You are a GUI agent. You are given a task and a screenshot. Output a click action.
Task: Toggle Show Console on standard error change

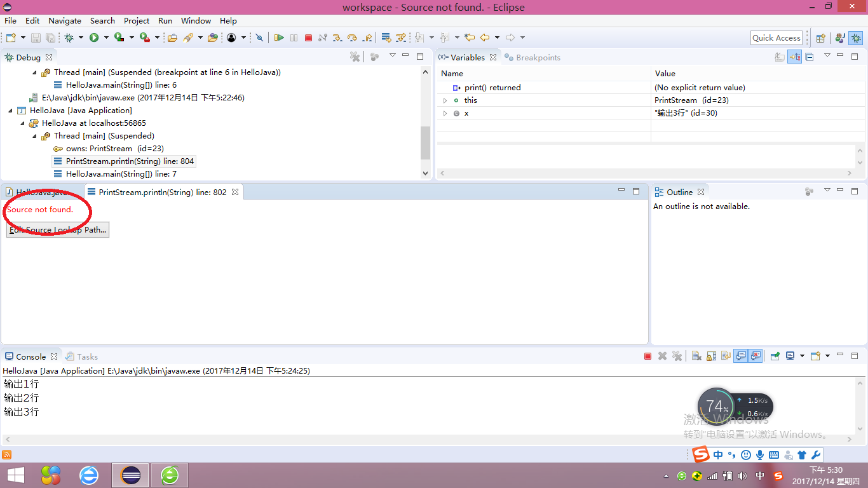click(756, 356)
